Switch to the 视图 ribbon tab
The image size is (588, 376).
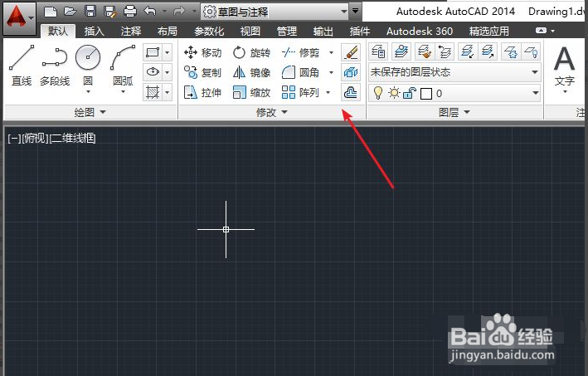(x=250, y=32)
